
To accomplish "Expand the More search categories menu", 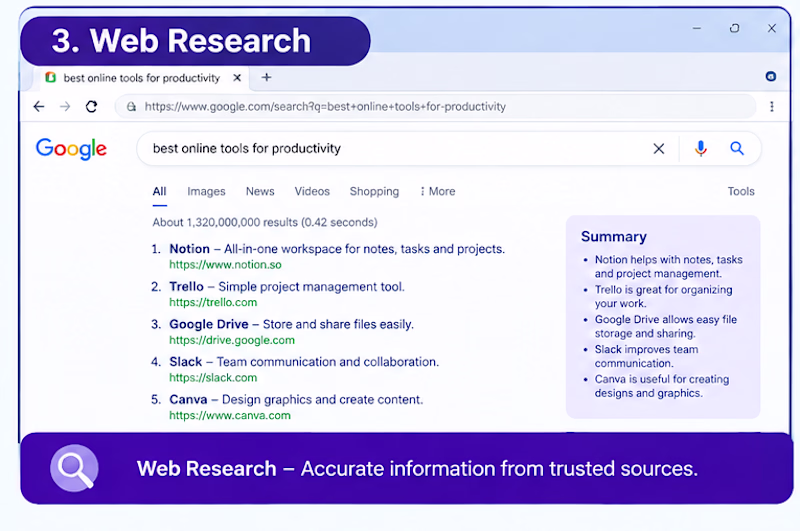I will click(437, 191).
